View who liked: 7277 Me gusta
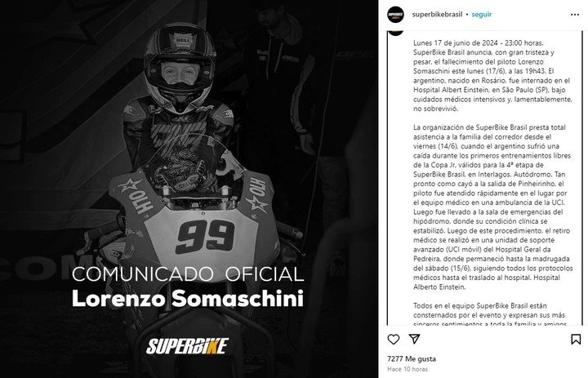 coord(412,358)
